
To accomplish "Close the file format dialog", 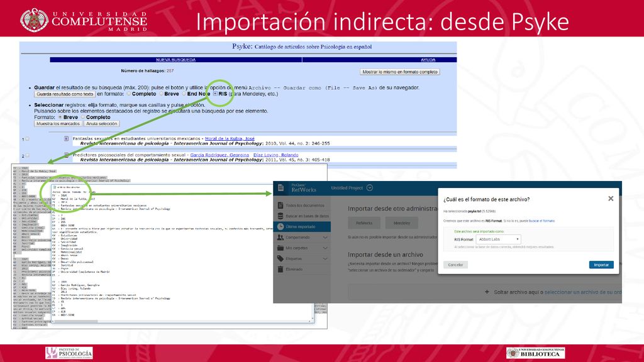I will [611, 199].
